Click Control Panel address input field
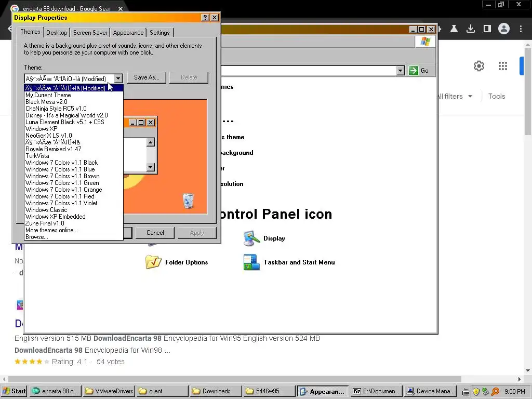The height and width of the screenshot is (399, 532). coord(309,71)
